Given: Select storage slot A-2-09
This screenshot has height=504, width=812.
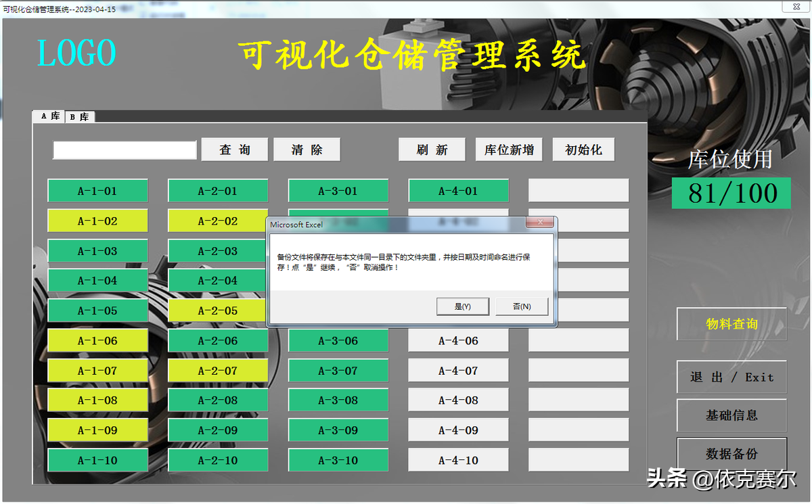Looking at the screenshot, I should [x=218, y=430].
